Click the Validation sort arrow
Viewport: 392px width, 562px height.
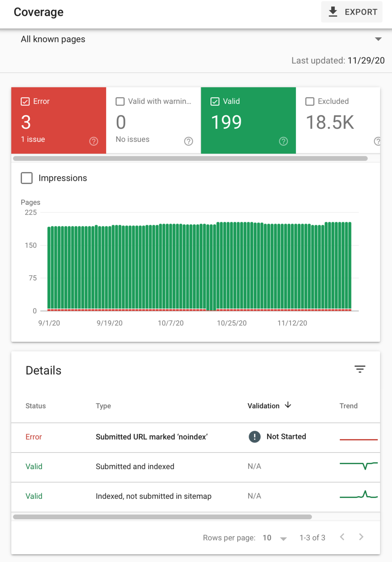[x=288, y=405]
